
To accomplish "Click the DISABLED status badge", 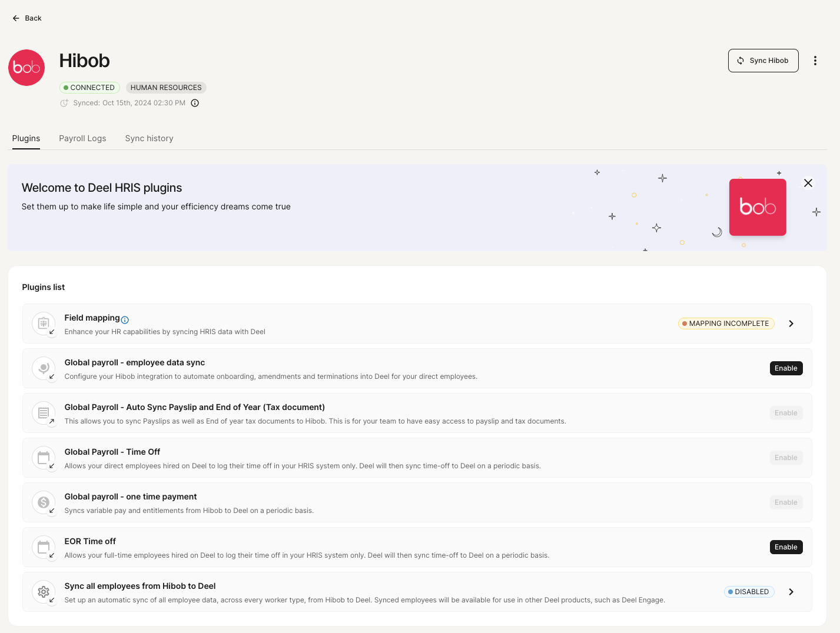I will pos(749,592).
